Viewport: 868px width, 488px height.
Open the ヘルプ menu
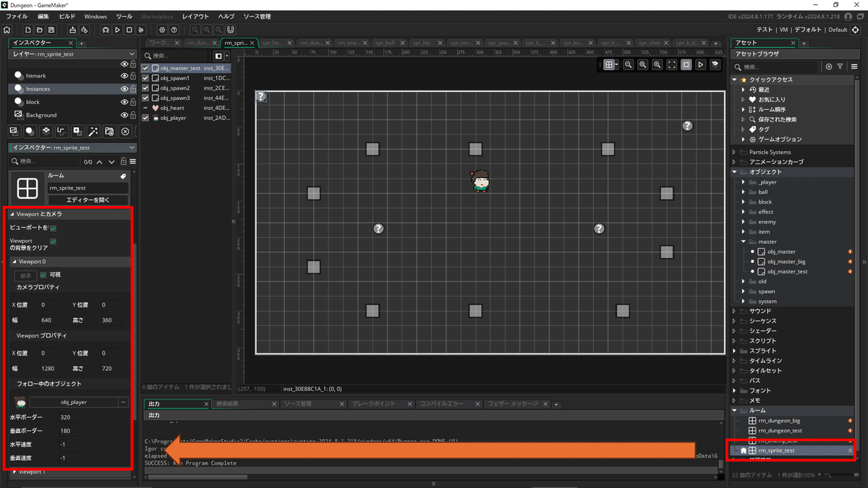226,16
